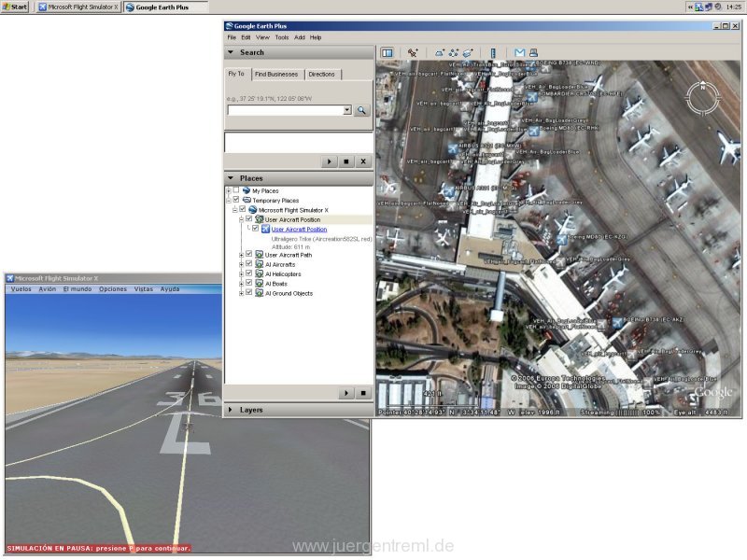Clear search results with the X button
Image resolution: width=747 pixels, height=560 pixels.
pyautogui.click(x=363, y=161)
